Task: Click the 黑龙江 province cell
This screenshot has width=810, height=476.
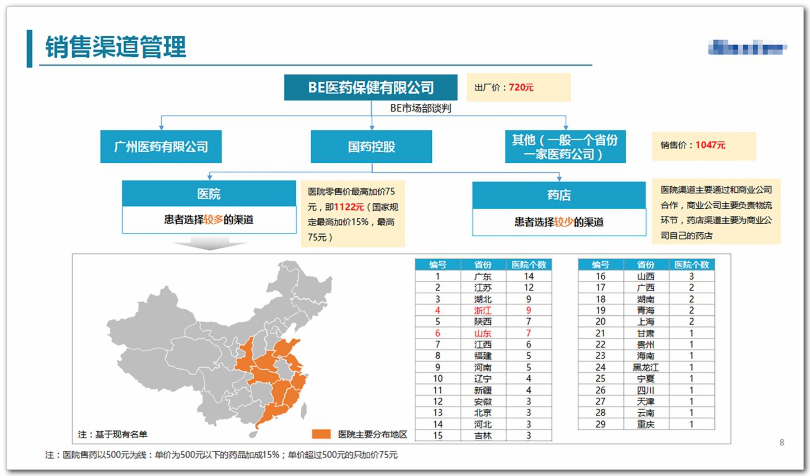Action: click(646, 367)
